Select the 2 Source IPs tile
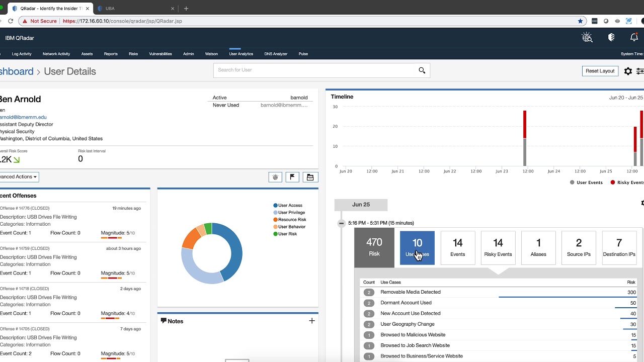The height and width of the screenshot is (362, 644). pyautogui.click(x=579, y=248)
